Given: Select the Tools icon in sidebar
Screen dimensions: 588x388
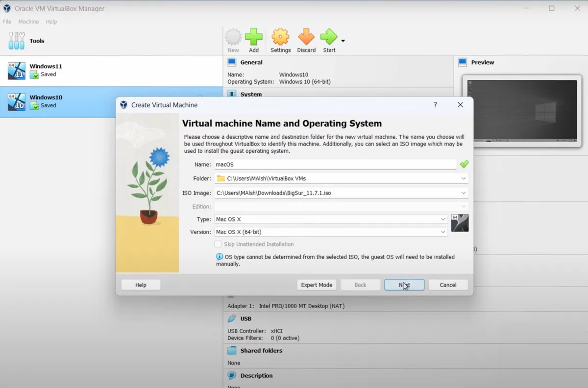Looking at the screenshot, I should 16,41.
